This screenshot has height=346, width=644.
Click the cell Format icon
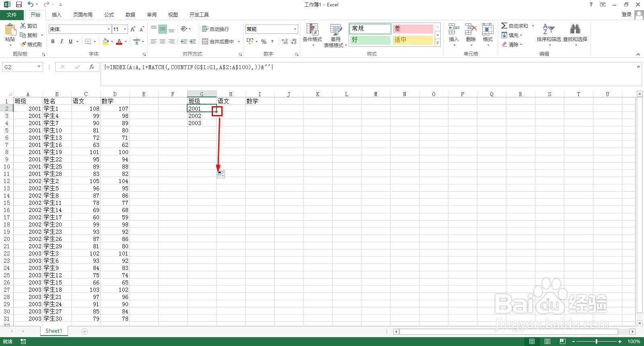[487, 29]
